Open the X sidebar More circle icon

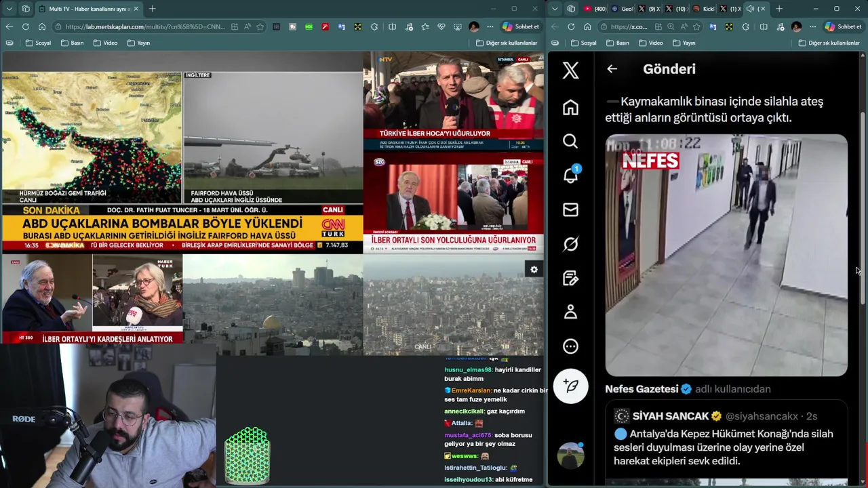(570, 346)
